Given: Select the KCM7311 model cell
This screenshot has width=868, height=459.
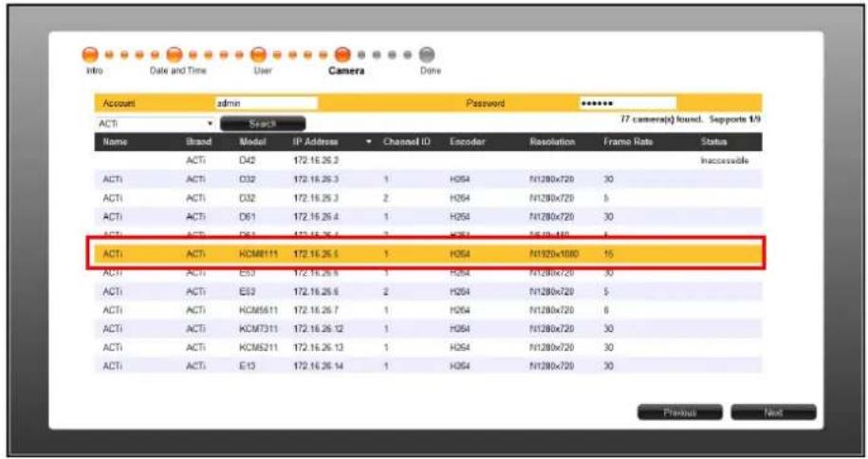Looking at the screenshot, I should [259, 329].
